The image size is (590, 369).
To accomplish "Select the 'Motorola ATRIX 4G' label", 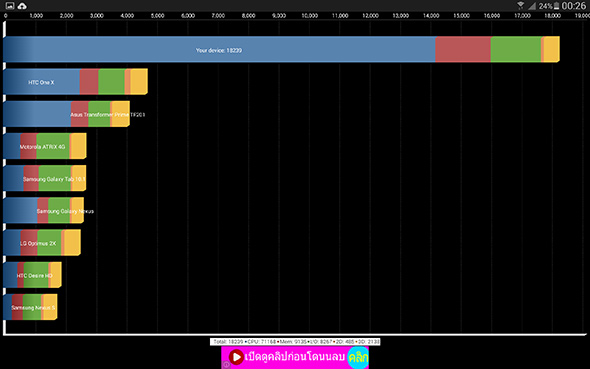I will coord(42,147).
